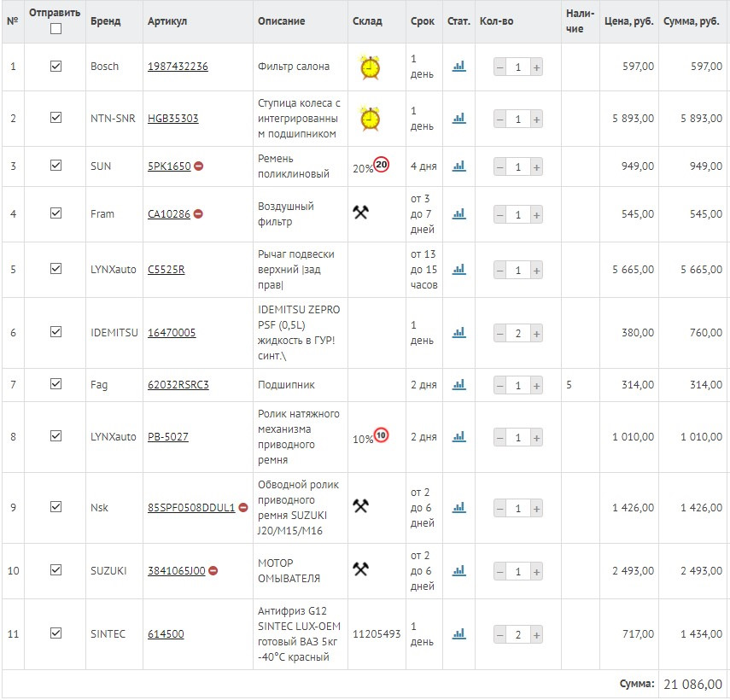Uncheck the SINTEC row checkbox

point(55,633)
